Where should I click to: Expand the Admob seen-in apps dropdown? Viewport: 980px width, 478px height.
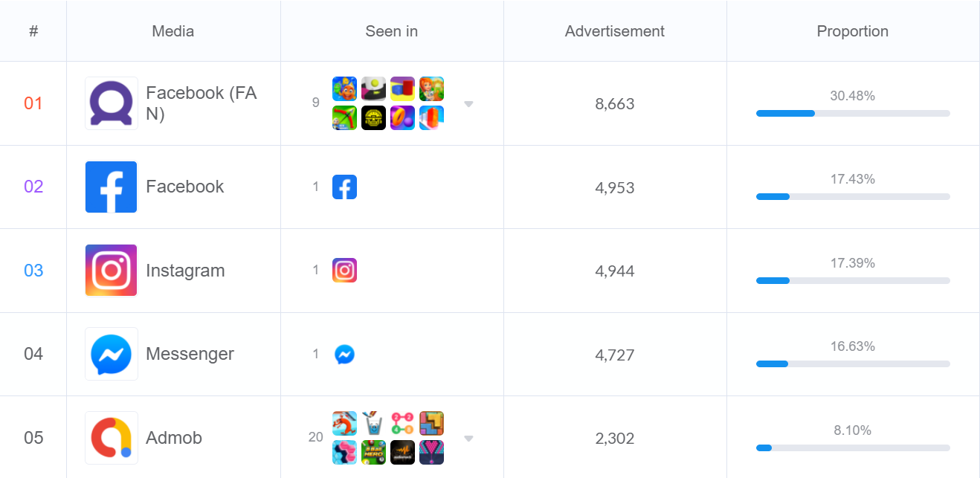pos(468,439)
